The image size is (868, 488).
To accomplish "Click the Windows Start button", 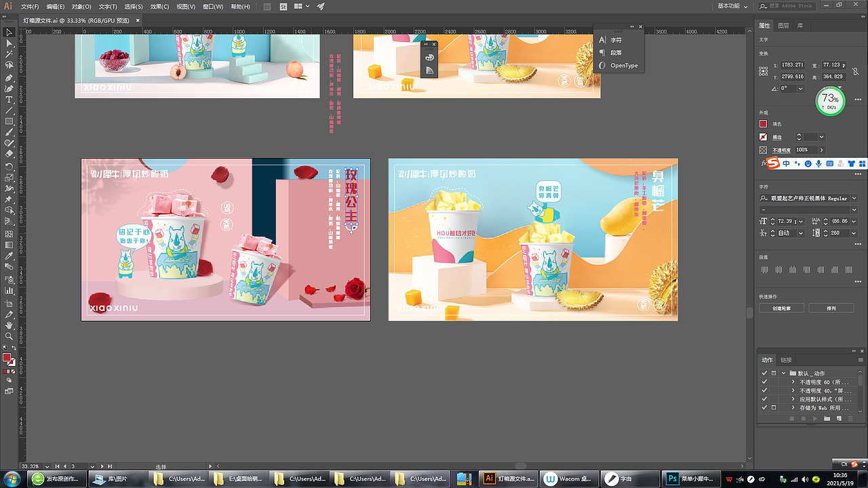I will tap(13, 479).
